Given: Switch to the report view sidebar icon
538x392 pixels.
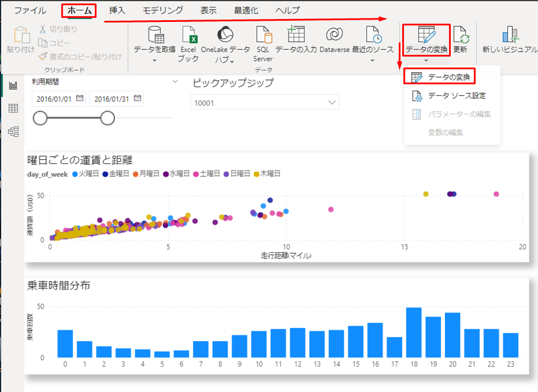Looking at the screenshot, I should [13, 86].
